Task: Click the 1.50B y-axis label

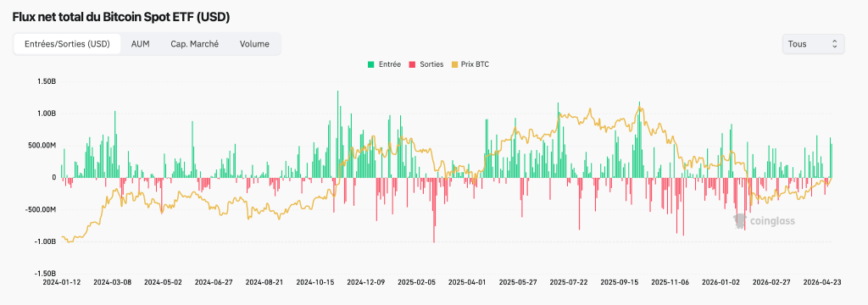Action: (47, 81)
